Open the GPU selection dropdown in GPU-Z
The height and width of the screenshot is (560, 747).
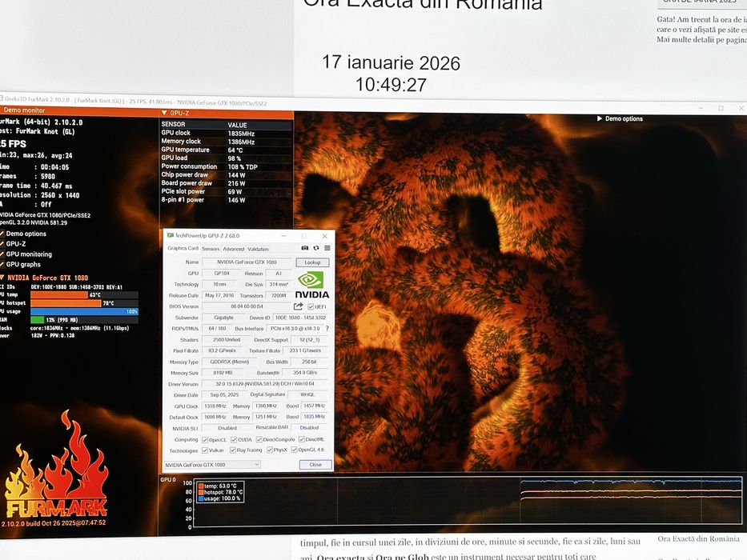[212, 464]
